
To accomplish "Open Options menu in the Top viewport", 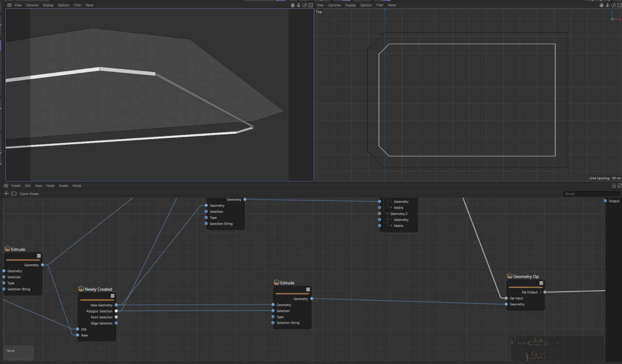I will click(366, 5).
